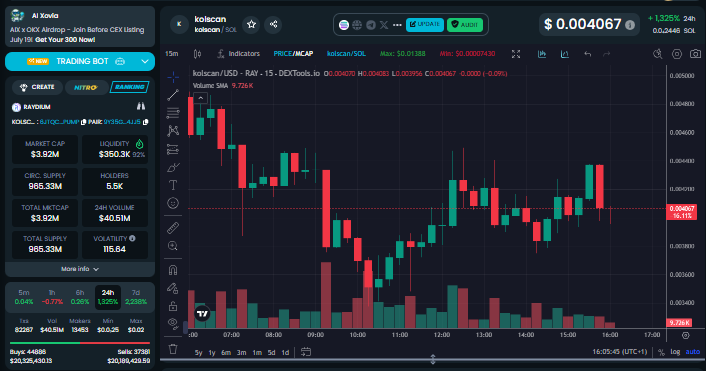
Task: Click the liquidity lock flame icon
Action: 140,144
